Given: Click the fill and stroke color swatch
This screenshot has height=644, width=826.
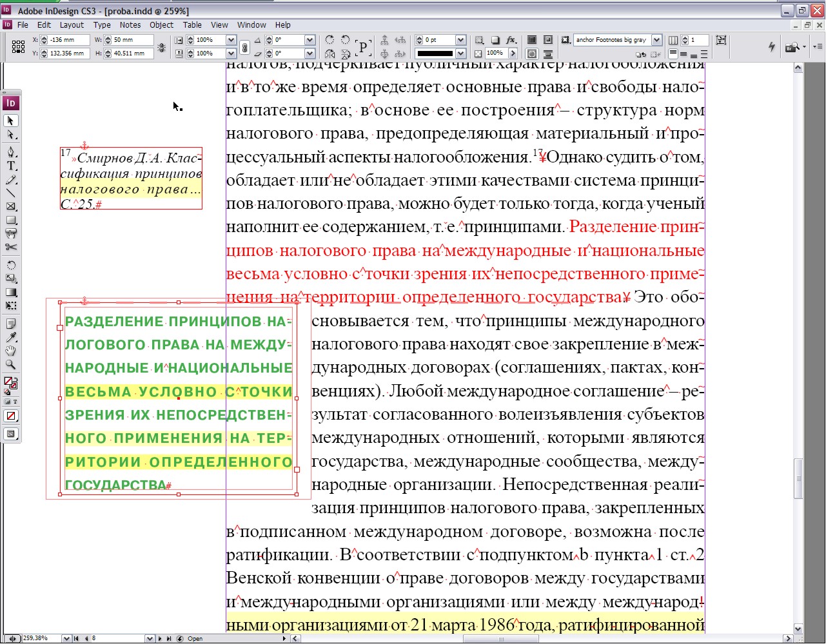Looking at the screenshot, I should click(x=10, y=383).
